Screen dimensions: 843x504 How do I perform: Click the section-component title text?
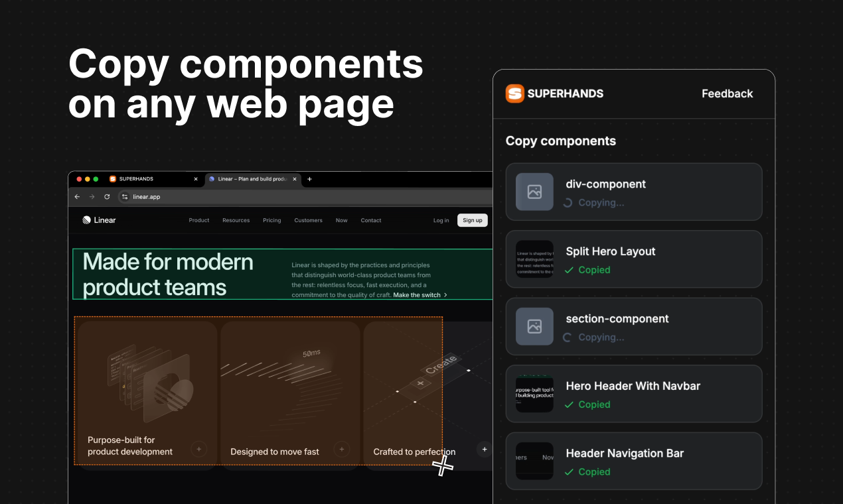coord(617,318)
